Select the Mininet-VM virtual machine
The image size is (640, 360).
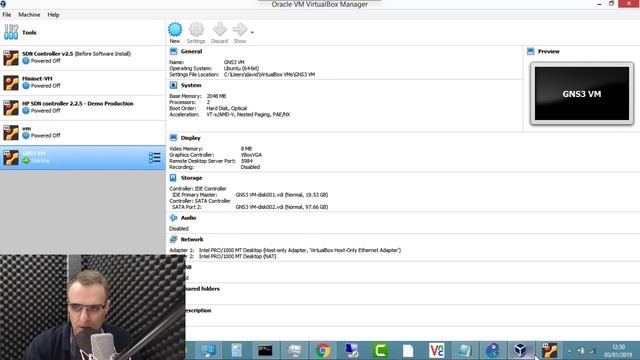pyautogui.click(x=82, y=82)
